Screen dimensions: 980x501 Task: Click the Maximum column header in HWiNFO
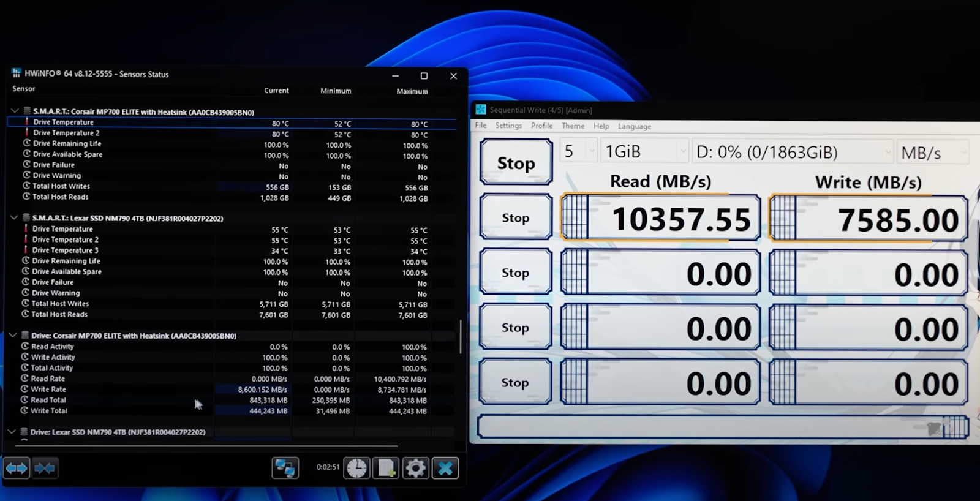(x=412, y=91)
